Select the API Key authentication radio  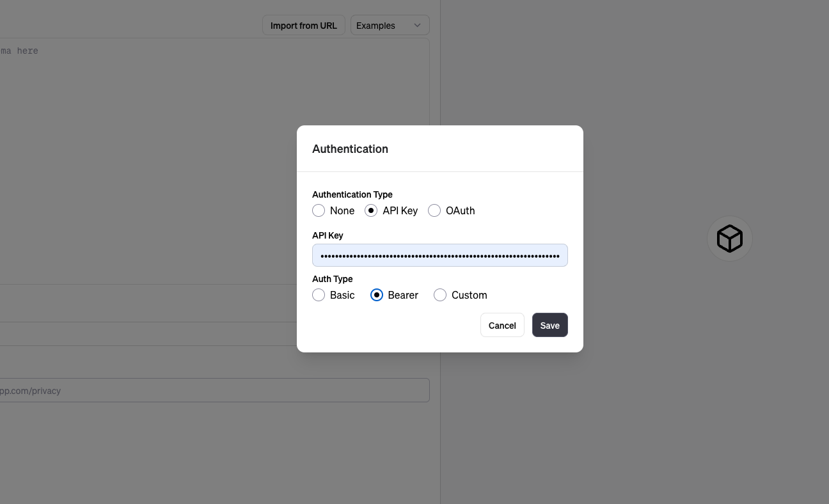point(371,210)
